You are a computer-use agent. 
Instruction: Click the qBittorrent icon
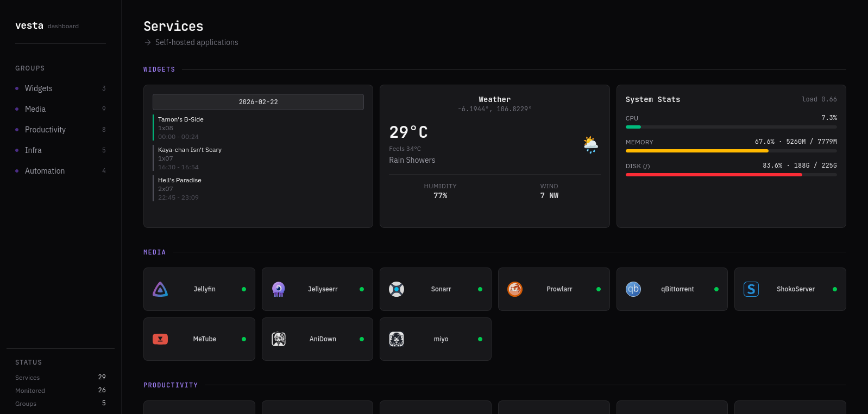pyautogui.click(x=633, y=289)
